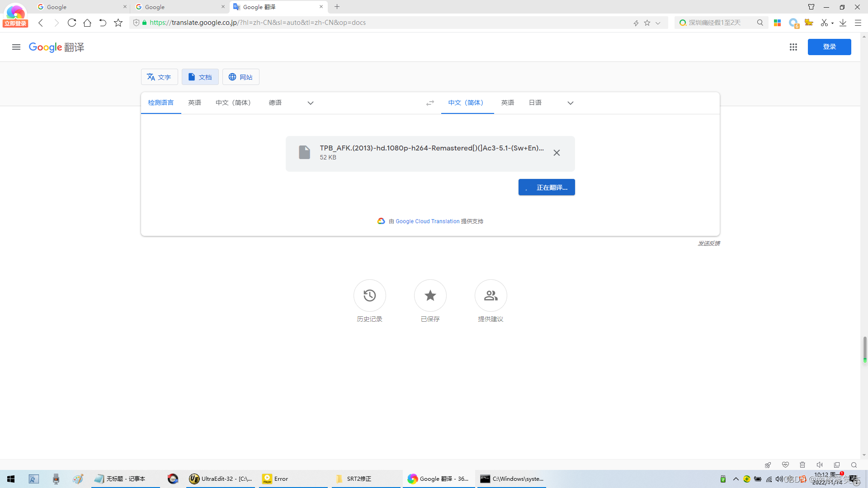The image size is (868, 488).
Task: Select 英语 as source language tab
Action: coord(194,103)
